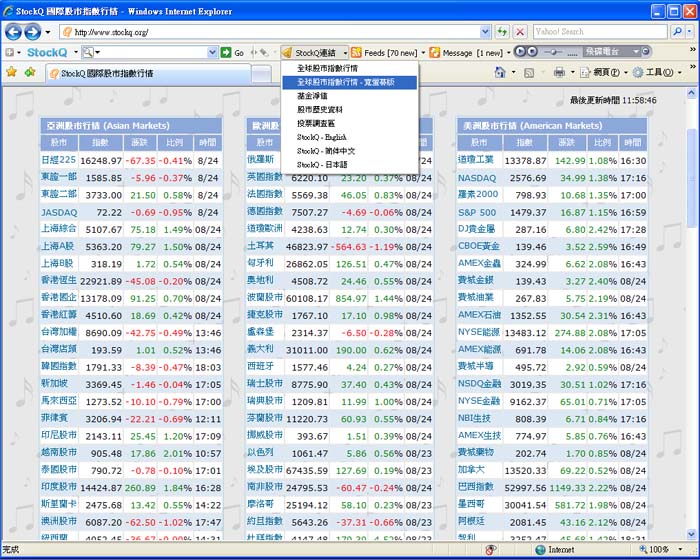
Task: Open the Feeds [70 new] button
Action: (384, 53)
